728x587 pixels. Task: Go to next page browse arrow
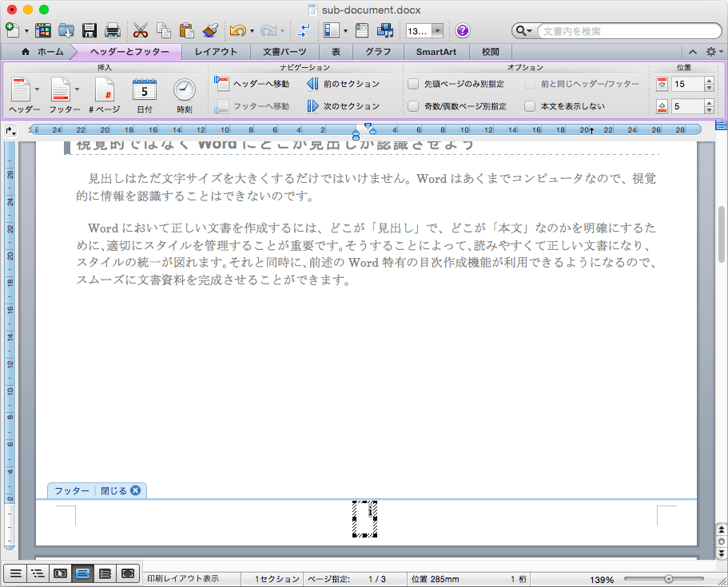(721, 553)
